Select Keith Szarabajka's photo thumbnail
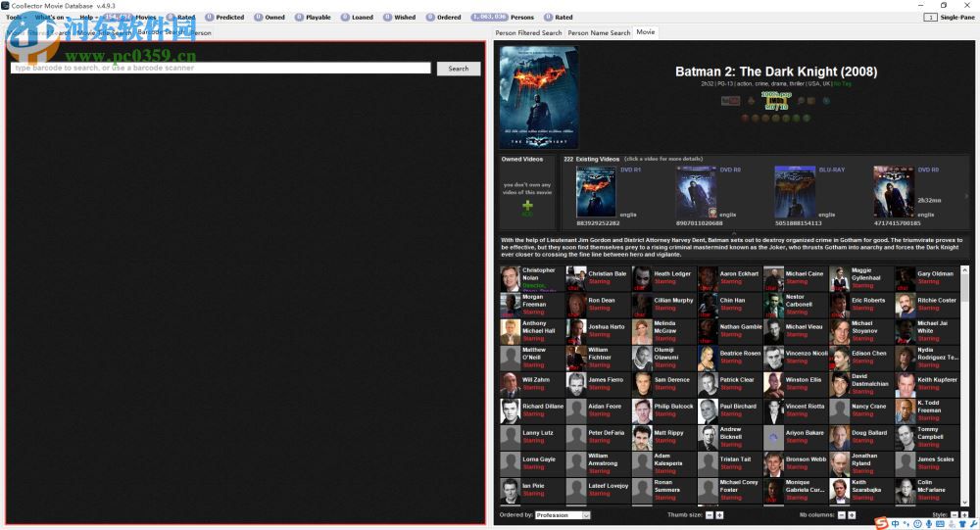The width and height of the screenshot is (980, 530). [840, 491]
